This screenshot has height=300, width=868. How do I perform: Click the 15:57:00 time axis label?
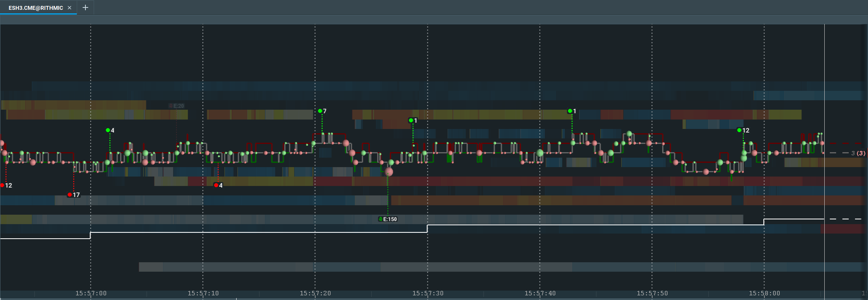pos(91,293)
